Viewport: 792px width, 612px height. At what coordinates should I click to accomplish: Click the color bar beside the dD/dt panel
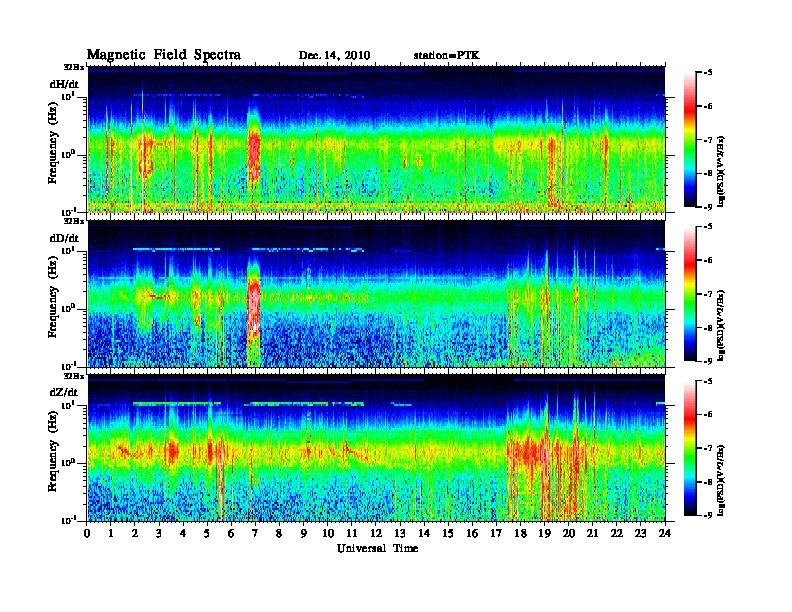click(x=690, y=294)
